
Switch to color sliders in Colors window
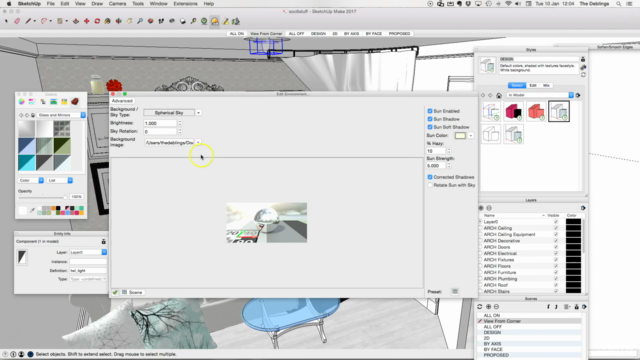32,102
